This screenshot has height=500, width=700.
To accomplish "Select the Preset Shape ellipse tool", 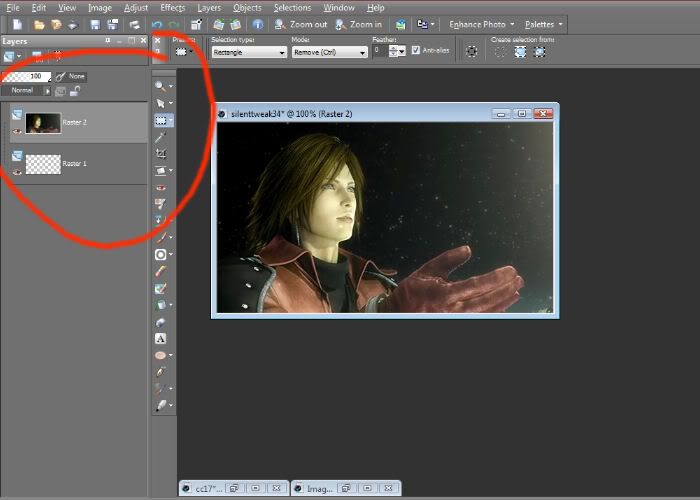I will 160,355.
